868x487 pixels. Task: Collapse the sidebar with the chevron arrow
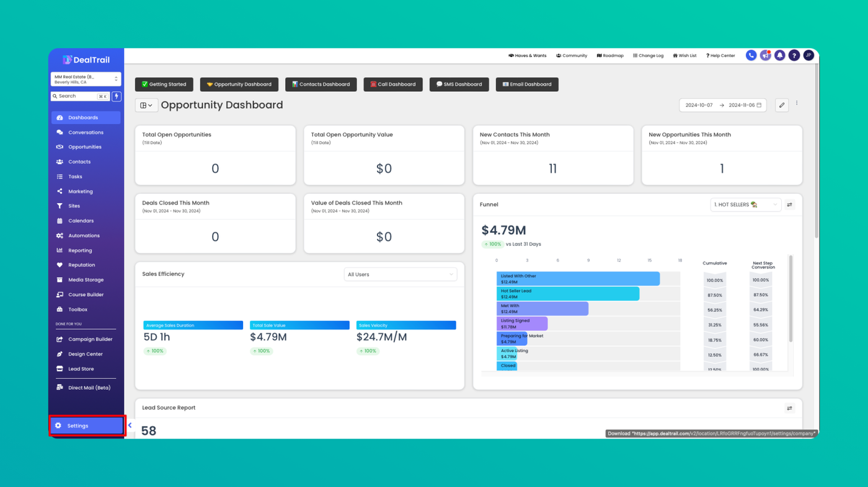pyautogui.click(x=130, y=426)
